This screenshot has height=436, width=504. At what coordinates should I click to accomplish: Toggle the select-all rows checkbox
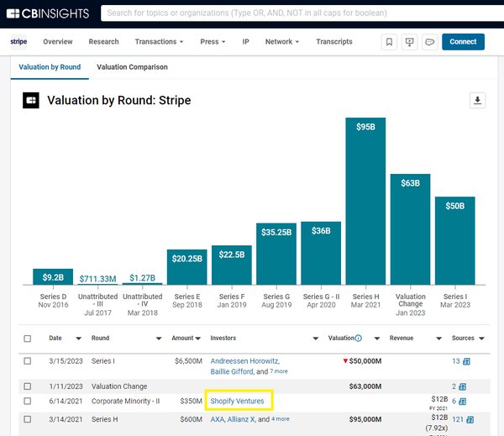pos(28,339)
